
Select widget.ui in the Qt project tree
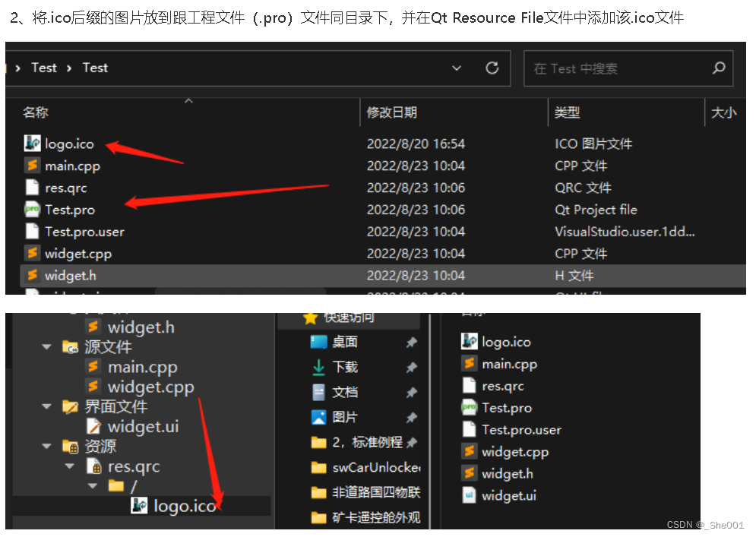143,426
